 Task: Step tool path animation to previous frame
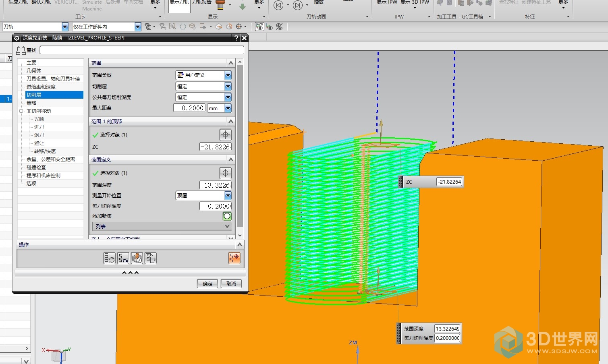coord(278,5)
